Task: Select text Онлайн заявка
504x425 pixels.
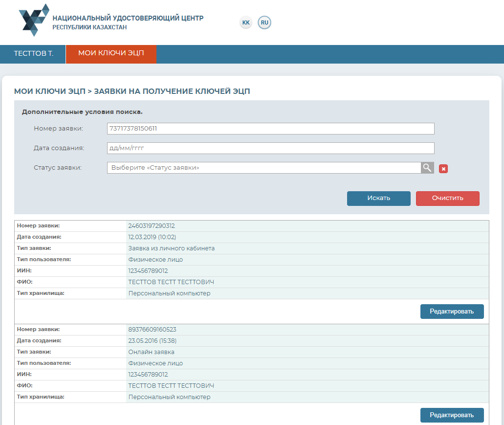Action: click(151, 352)
